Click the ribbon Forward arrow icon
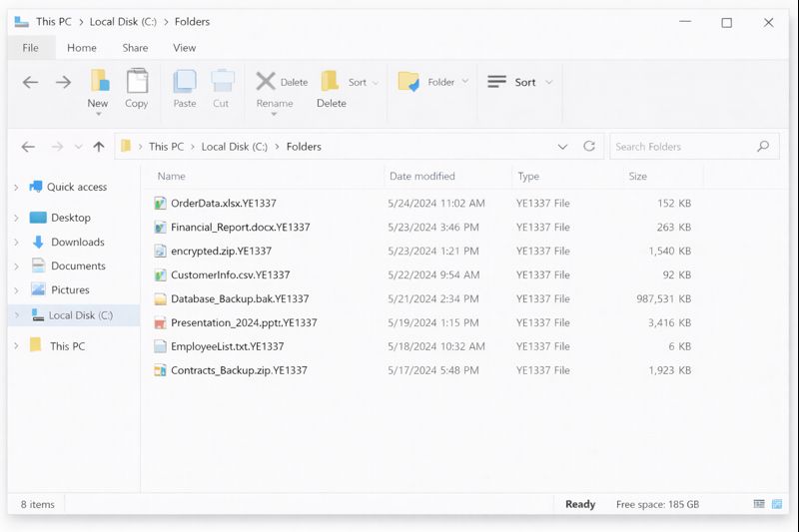Image resolution: width=799 pixels, height=532 pixels. coord(64,82)
